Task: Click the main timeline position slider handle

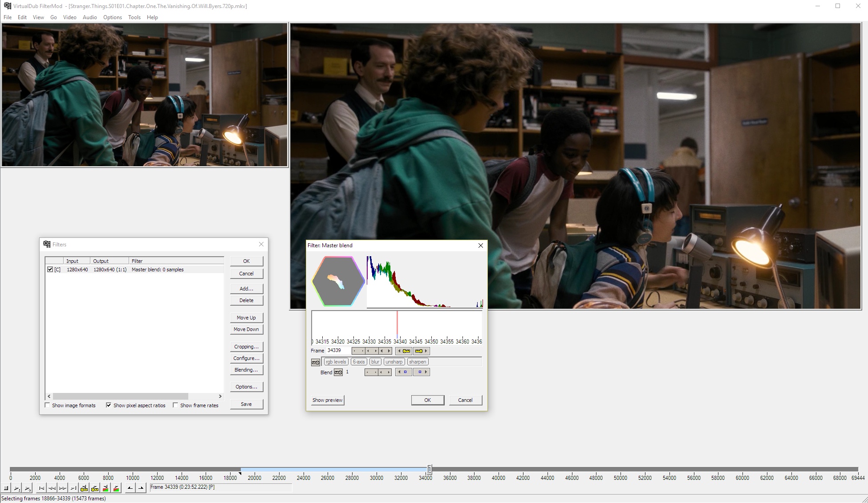Action: (x=430, y=469)
